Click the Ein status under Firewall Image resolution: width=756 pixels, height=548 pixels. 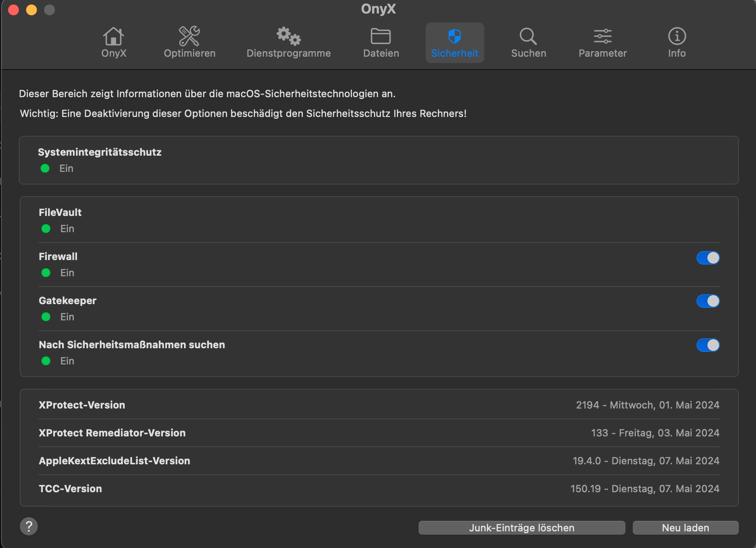pyautogui.click(x=67, y=273)
